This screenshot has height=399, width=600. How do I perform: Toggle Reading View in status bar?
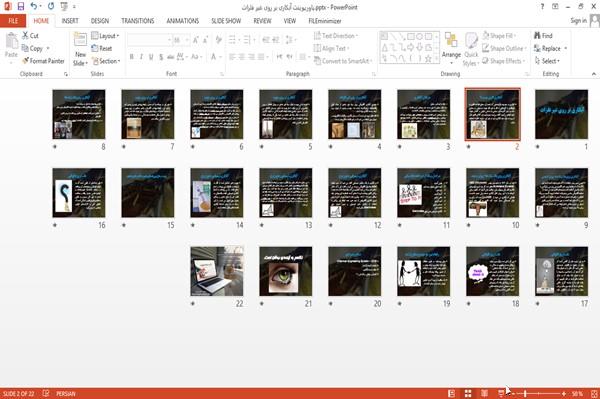484,393
